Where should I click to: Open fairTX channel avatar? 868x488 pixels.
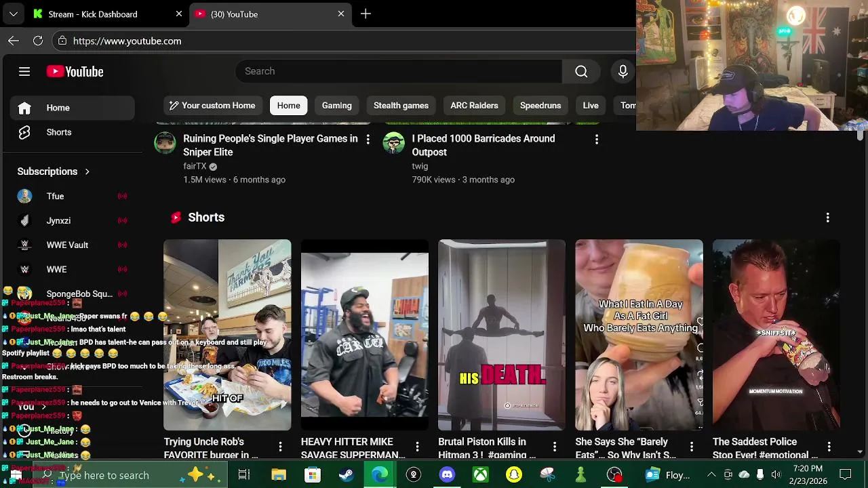click(165, 142)
